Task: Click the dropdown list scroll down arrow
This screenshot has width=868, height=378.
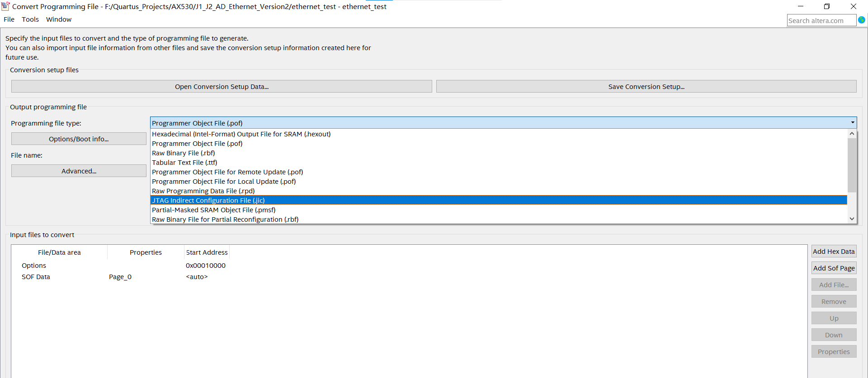Action: (852, 219)
